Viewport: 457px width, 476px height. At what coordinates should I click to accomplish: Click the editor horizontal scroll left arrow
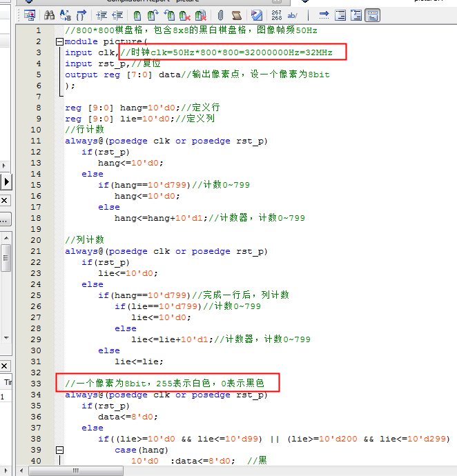[21, 471]
